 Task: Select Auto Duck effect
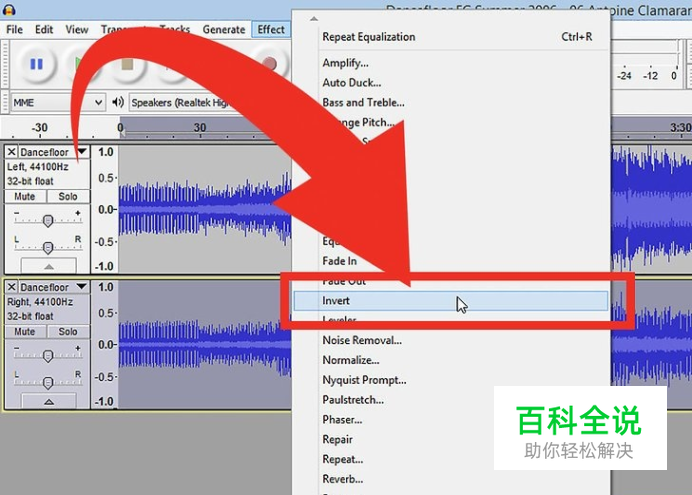coord(451,82)
